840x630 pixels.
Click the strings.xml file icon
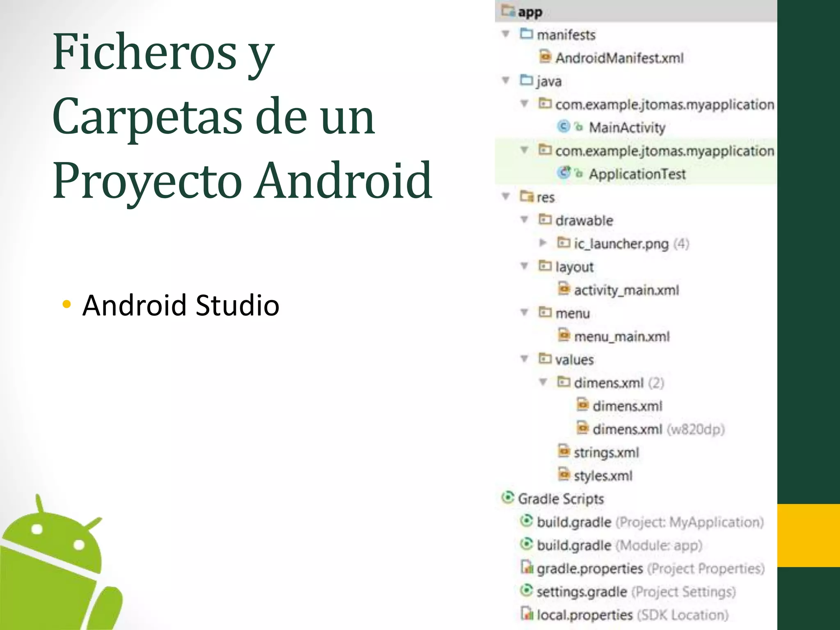[x=564, y=451]
